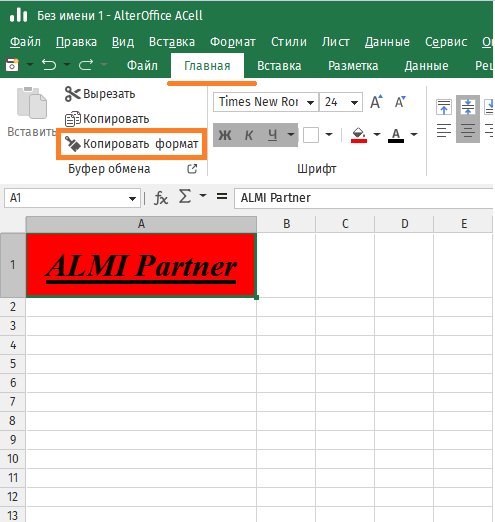495x522 pixels.
Task: Select row 10 header
Action: [13, 459]
